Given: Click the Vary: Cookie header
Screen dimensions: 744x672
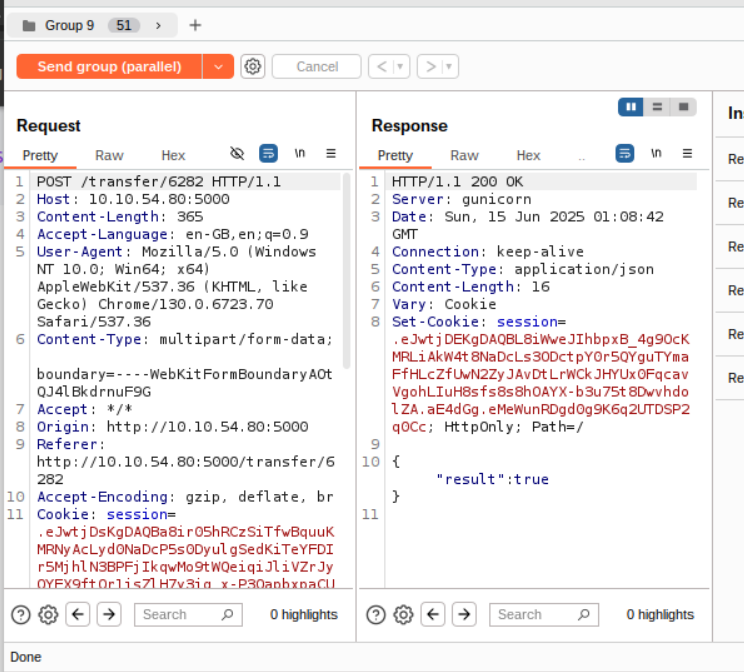Looking at the screenshot, I should 444,304.
